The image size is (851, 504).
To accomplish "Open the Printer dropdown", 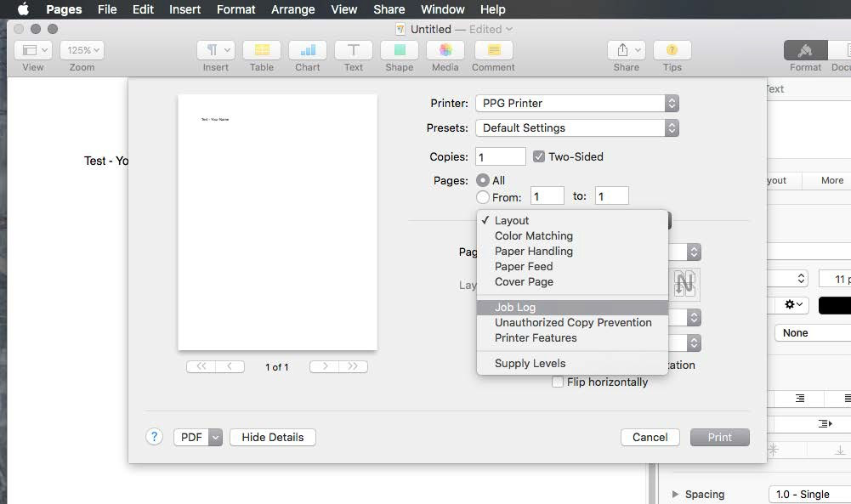I will 577,103.
